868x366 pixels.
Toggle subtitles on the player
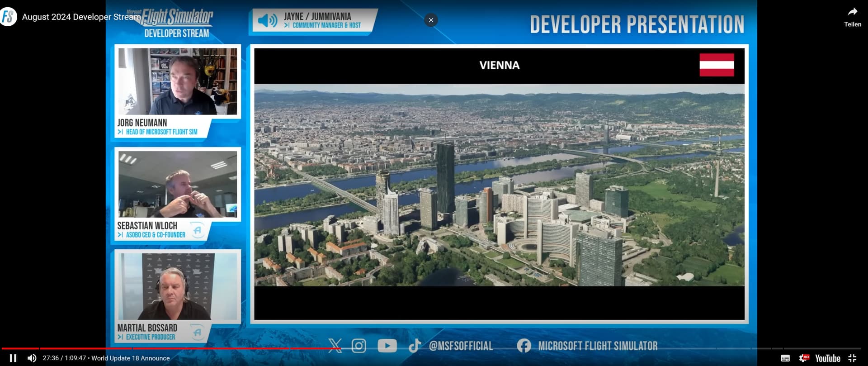pos(785,358)
